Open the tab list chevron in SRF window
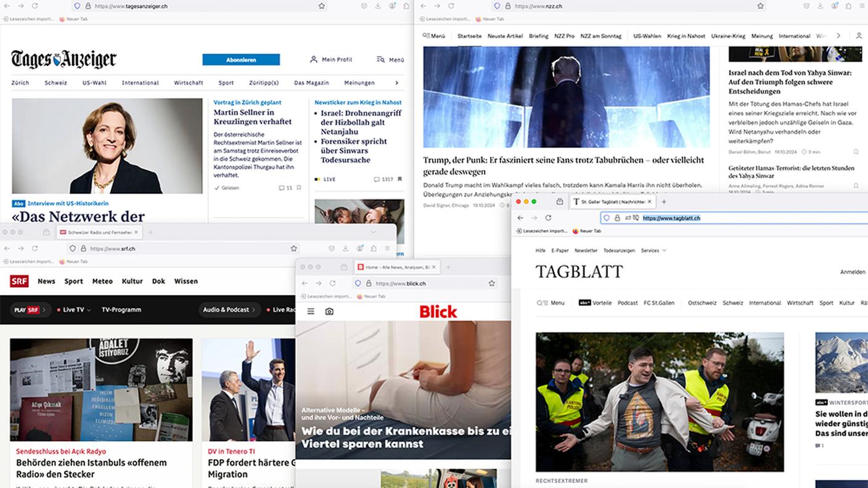The image size is (868, 488). click(373, 232)
